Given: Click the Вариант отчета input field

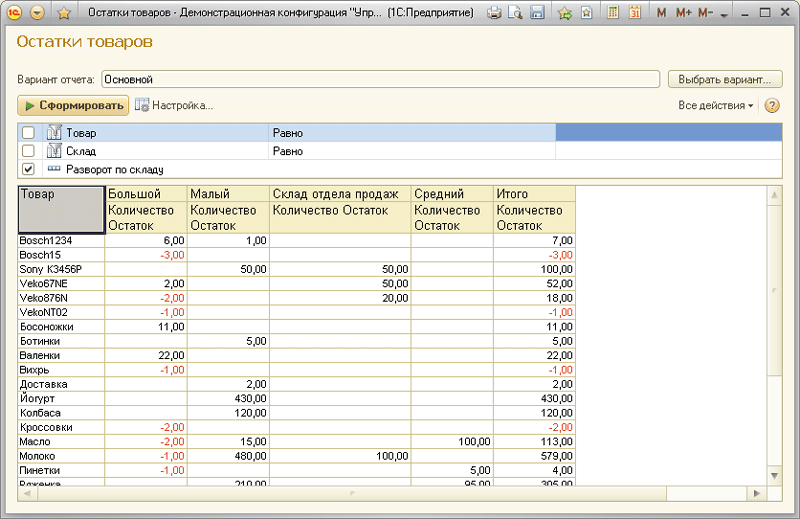Looking at the screenshot, I should pos(380,79).
